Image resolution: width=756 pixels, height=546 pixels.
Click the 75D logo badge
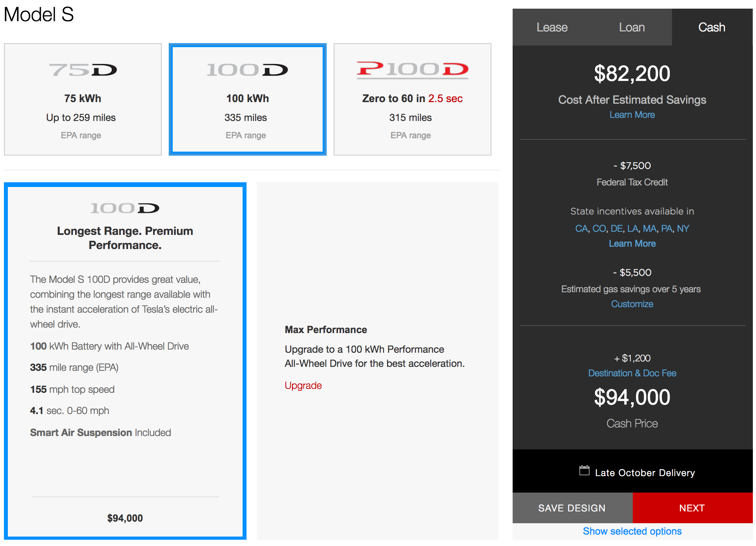click(x=83, y=70)
